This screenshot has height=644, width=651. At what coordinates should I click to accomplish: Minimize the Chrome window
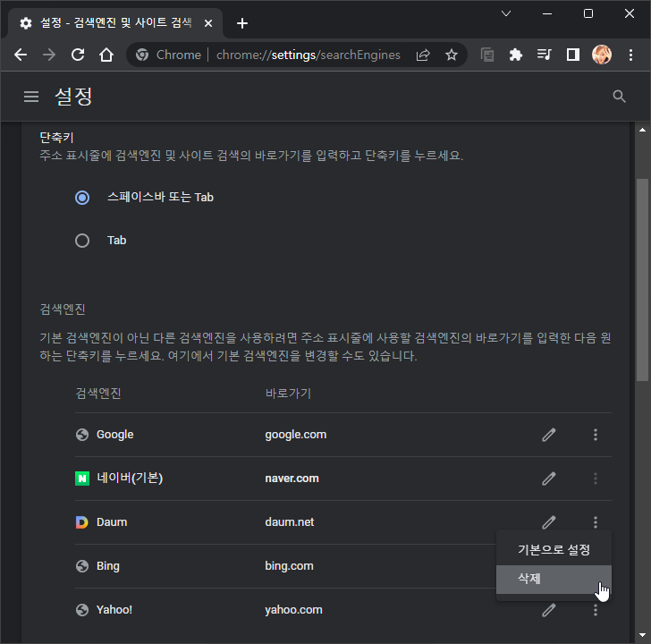tap(547, 13)
